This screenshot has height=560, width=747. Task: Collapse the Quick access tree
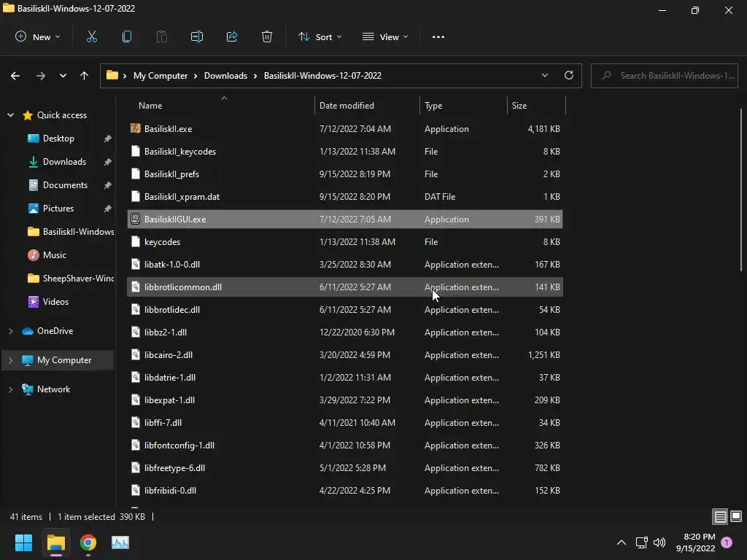(x=10, y=114)
